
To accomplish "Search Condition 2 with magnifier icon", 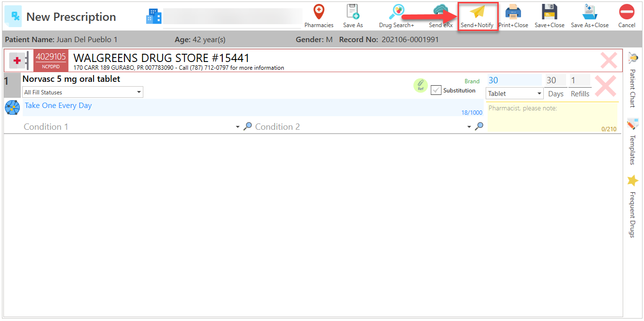I will 479,126.
